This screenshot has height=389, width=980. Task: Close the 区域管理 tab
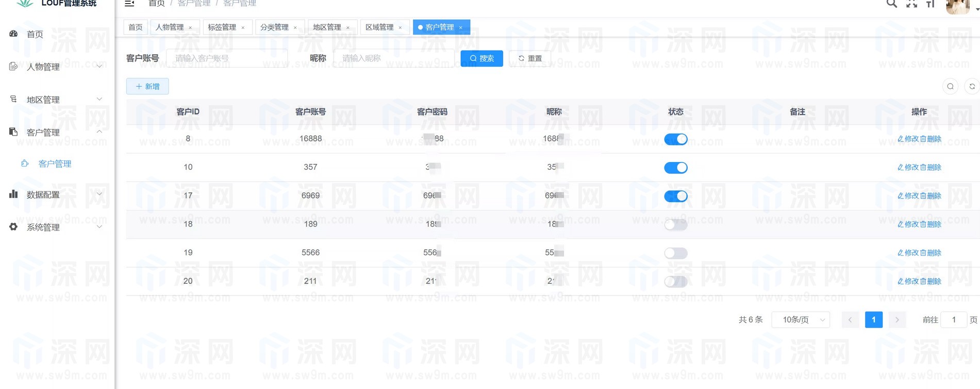pos(400,27)
